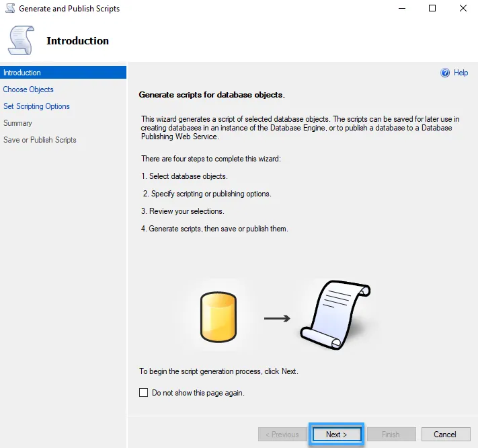The height and width of the screenshot is (448, 478).
Task: Click 'There are four steps to complete' text
Action: coord(193,159)
